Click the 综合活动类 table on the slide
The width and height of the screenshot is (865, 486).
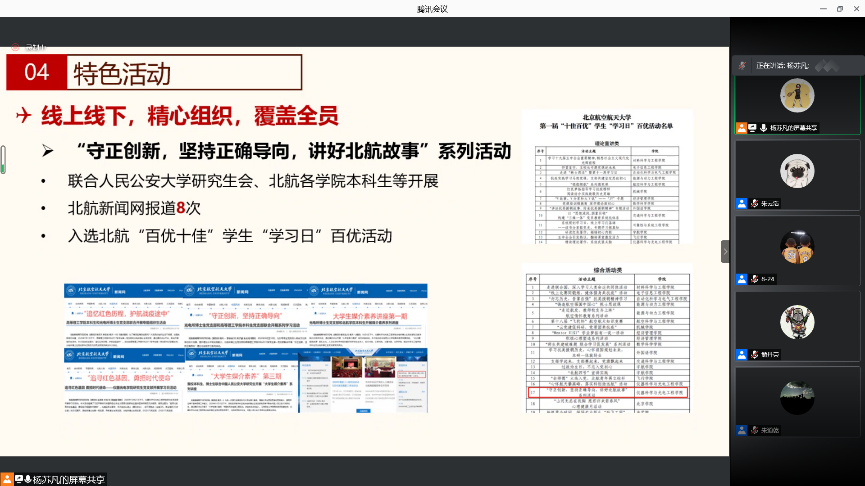[x=608, y=341]
